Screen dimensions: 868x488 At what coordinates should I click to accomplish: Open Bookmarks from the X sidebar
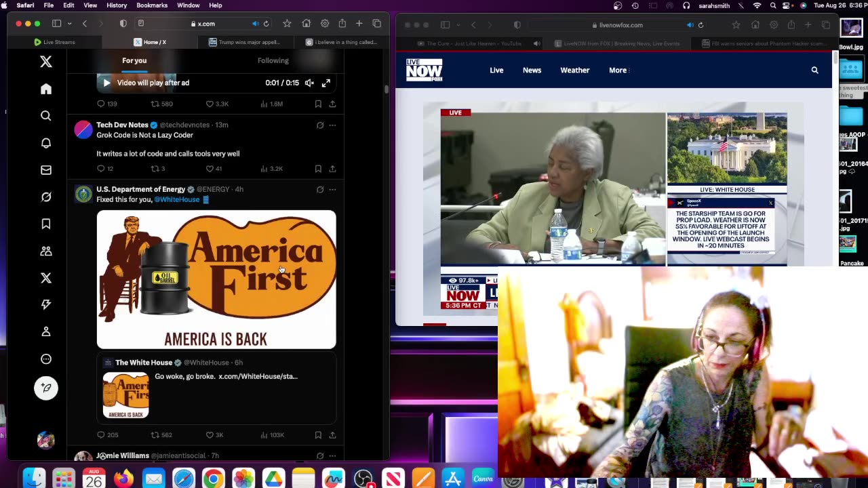46,224
